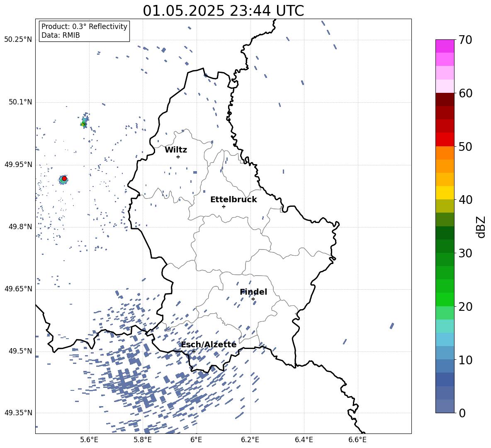Viewport: 491px width, 448px height.
Task: Click the 6°E longitude label
Action: 196,440
